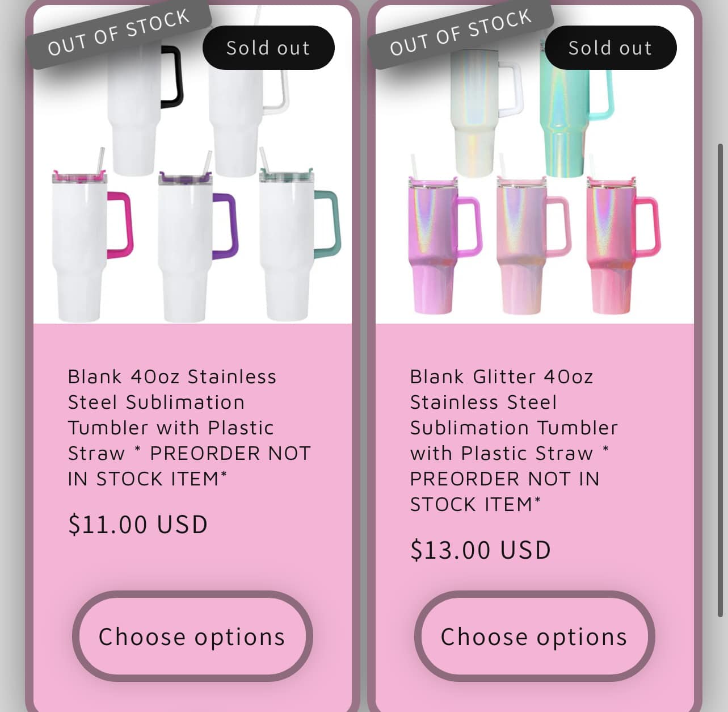The height and width of the screenshot is (712, 728).
Task: Click Choose options for the $13.00 glitter tumbler
Action: click(534, 636)
